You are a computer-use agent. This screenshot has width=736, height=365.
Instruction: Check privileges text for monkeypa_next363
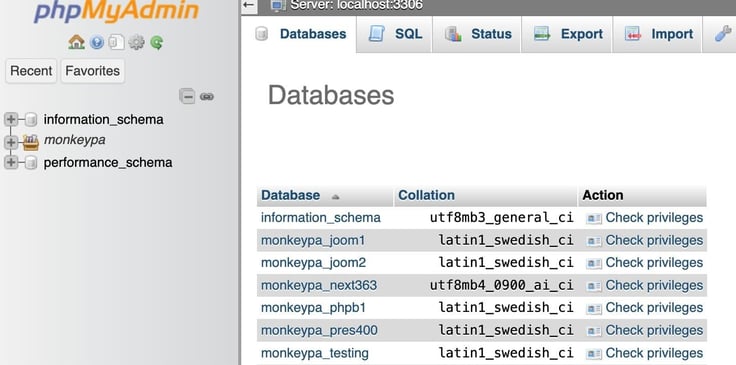coord(654,285)
